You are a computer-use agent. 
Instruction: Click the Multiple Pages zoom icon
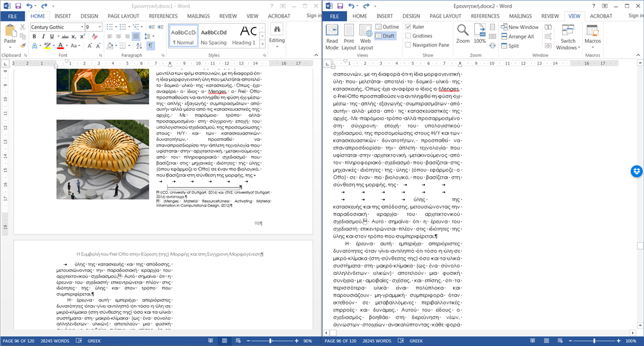(492, 36)
